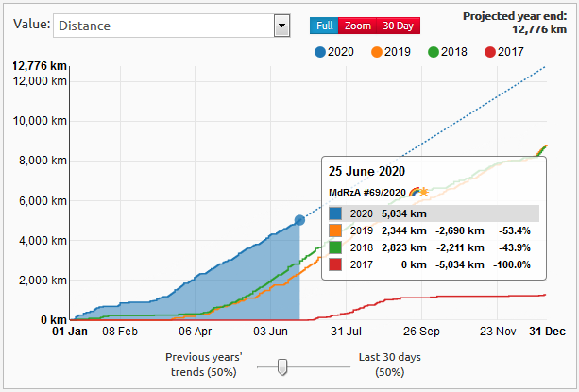
Task: Click the arrow button of the Value combo box
Action: coord(281,26)
